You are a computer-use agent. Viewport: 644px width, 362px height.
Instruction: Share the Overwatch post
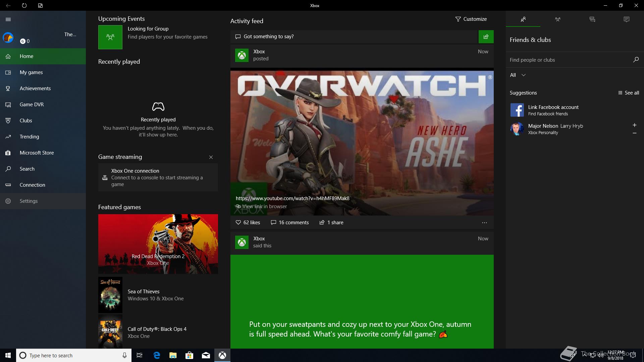tap(331, 223)
